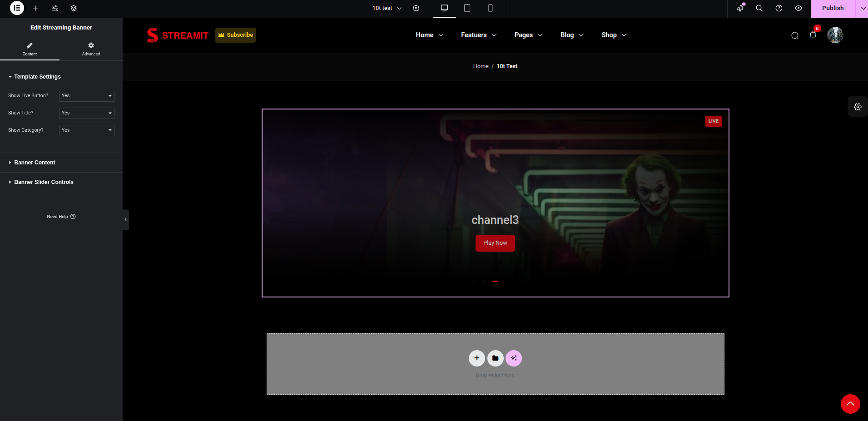Preview changes with the eye icon

coord(799,8)
